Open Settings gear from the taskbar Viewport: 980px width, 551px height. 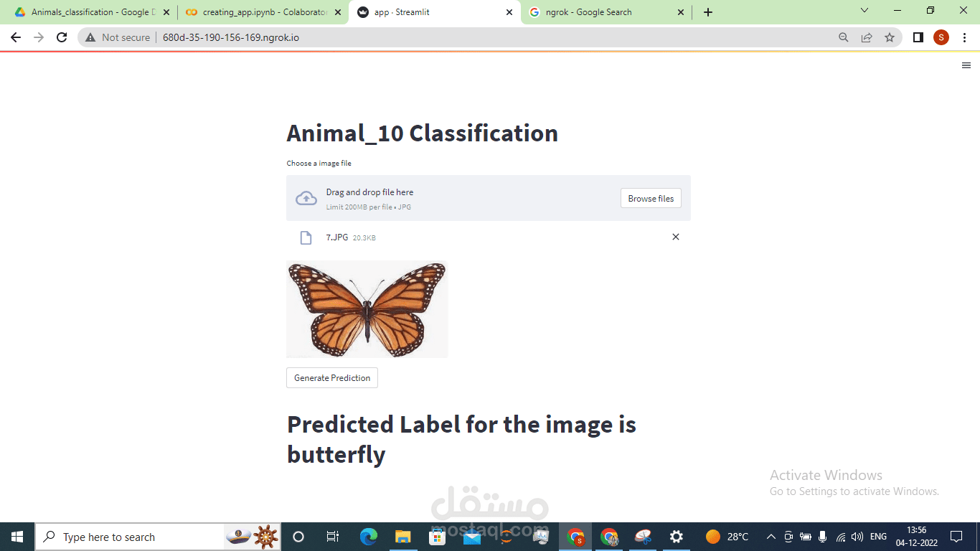[x=677, y=537]
